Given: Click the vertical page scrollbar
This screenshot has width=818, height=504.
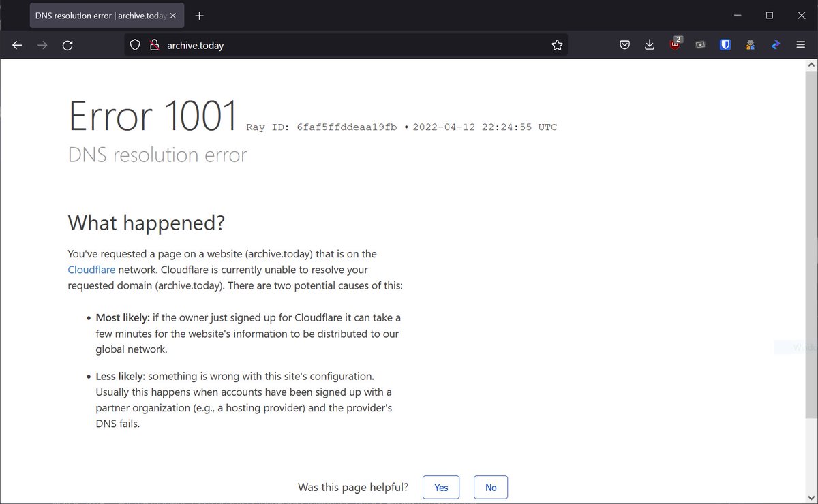Looking at the screenshot, I should point(811,245).
